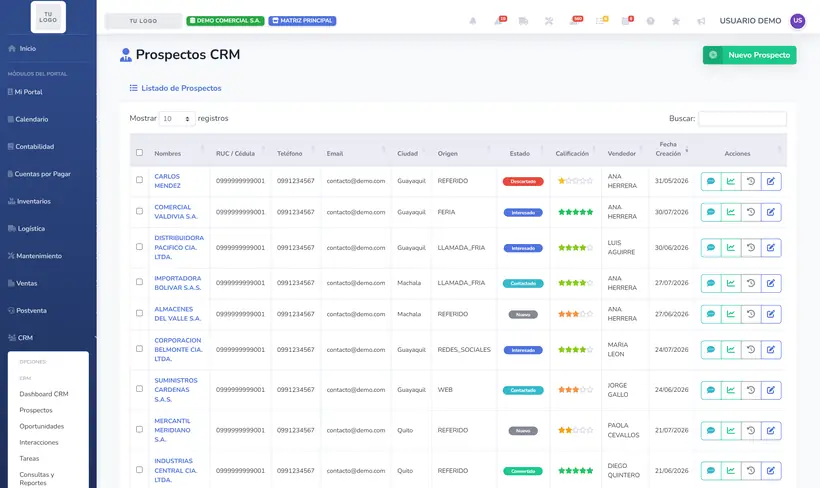
Task: Sort the table by the Nombres column
Action: point(179,151)
